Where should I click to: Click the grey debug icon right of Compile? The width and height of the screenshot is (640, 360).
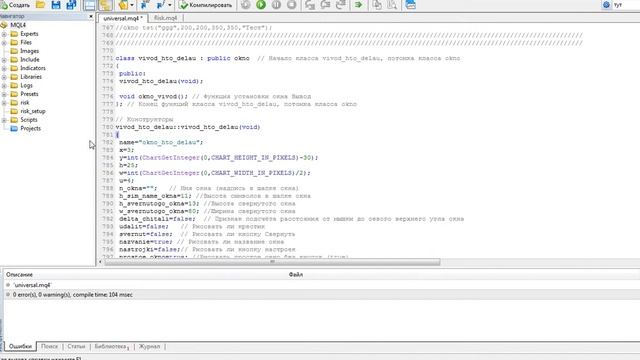245,5
